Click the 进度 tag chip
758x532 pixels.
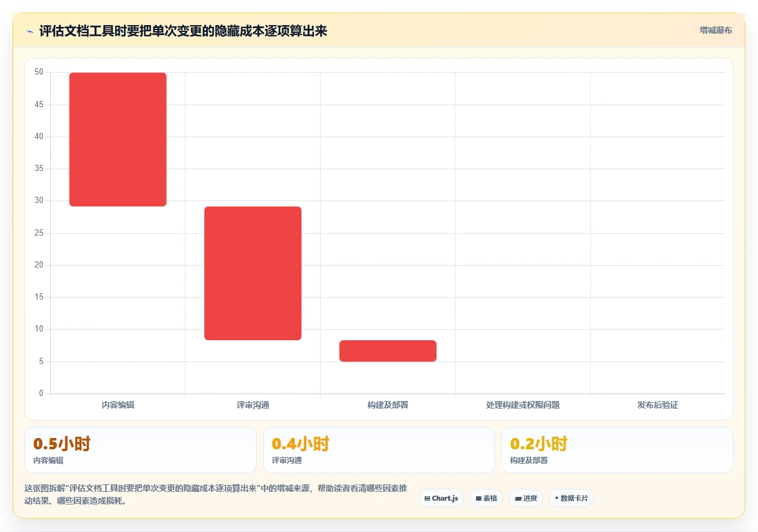[526, 498]
